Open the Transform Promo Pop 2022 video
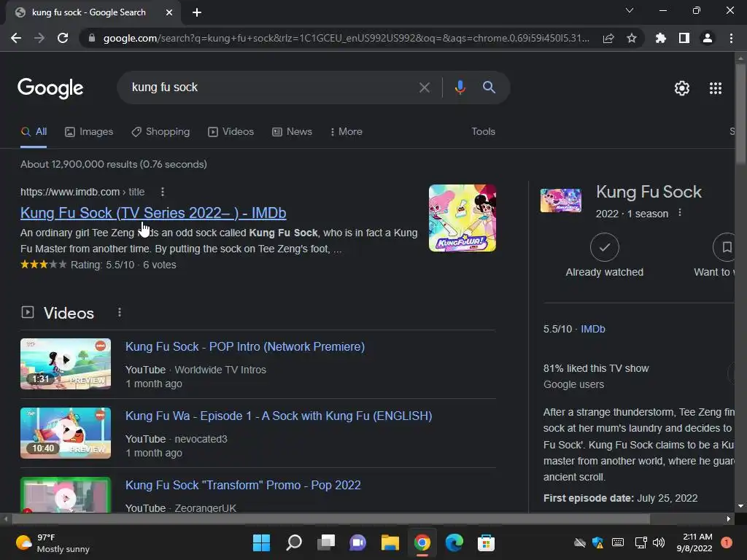 pos(243,485)
